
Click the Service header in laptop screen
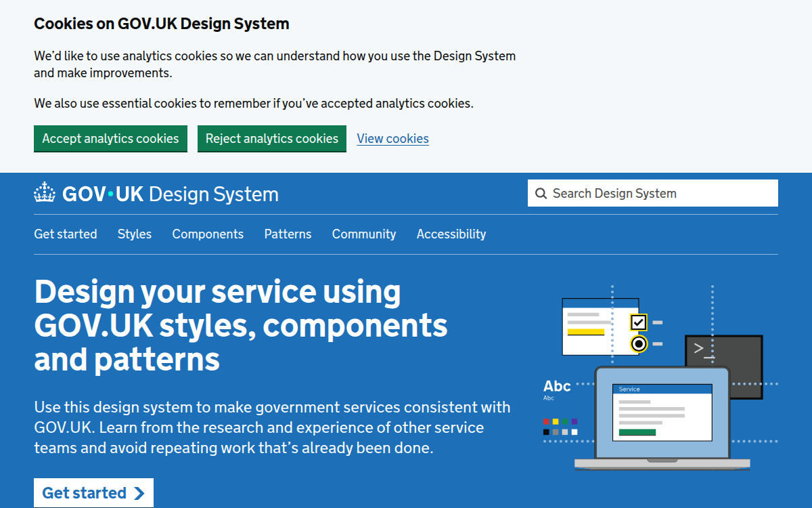(662, 389)
